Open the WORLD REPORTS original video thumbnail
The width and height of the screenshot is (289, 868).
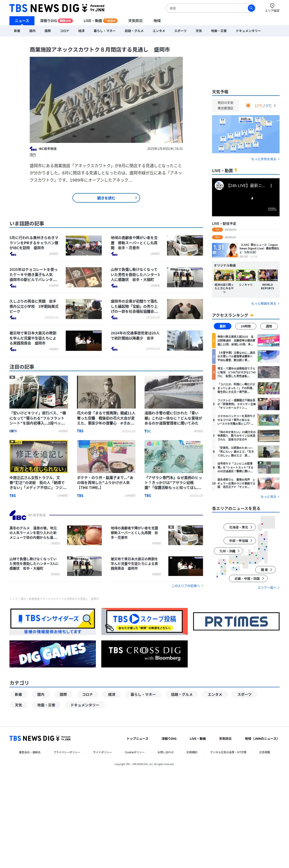267,275
